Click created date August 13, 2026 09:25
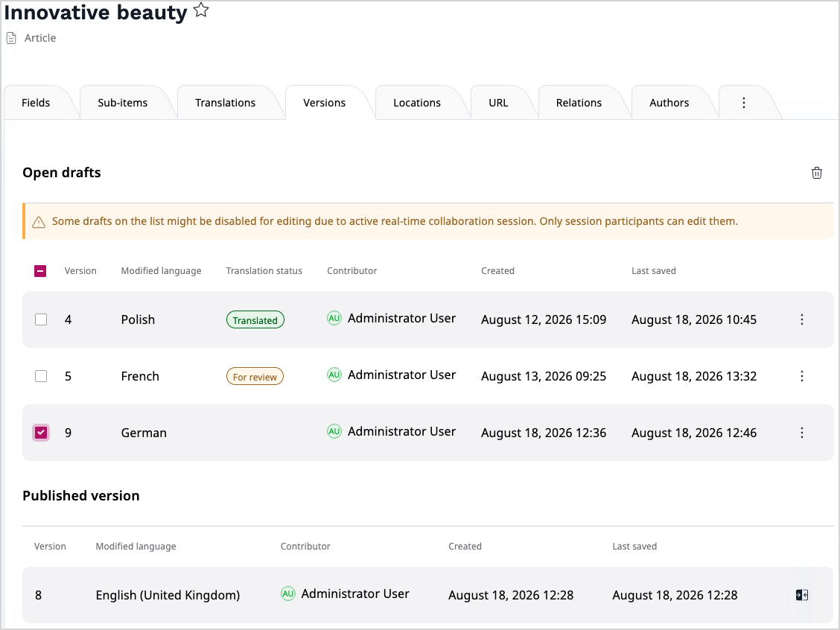The width and height of the screenshot is (840, 630). 544,377
